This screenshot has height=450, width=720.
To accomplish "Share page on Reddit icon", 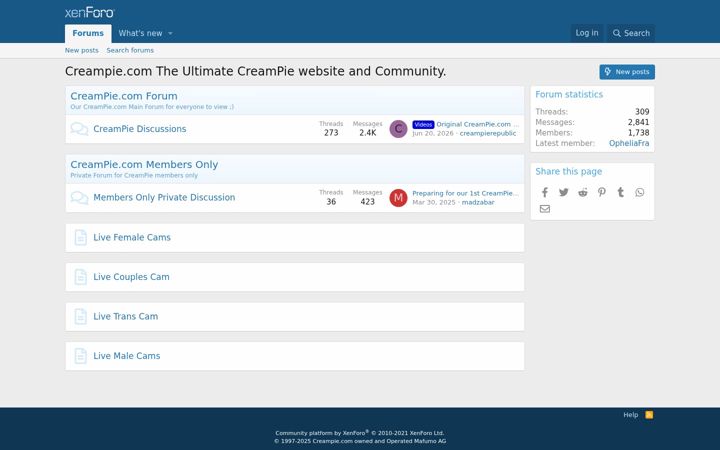I will coord(583,192).
